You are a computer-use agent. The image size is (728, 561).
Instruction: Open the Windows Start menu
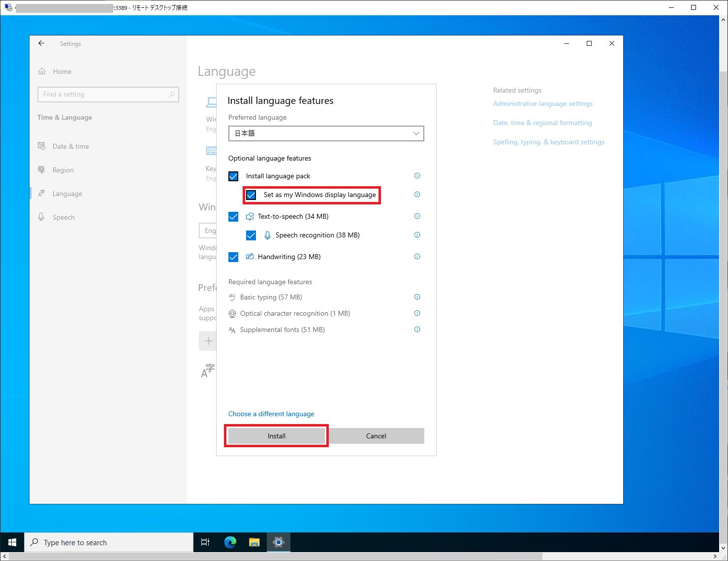12,542
